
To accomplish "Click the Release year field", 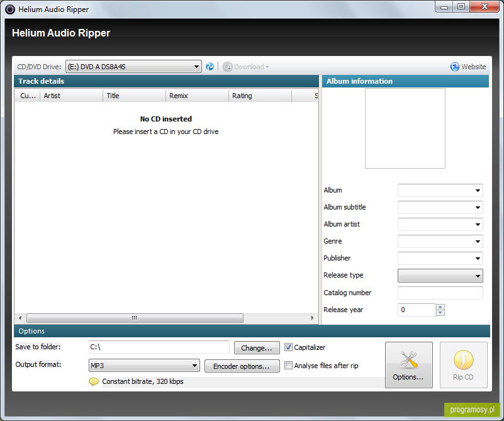I will click(417, 310).
